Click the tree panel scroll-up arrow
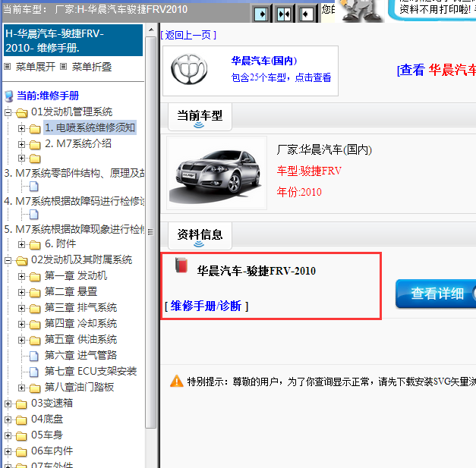Image resolution: width=476 pixels, height=468 pixels. coord(151,30)
